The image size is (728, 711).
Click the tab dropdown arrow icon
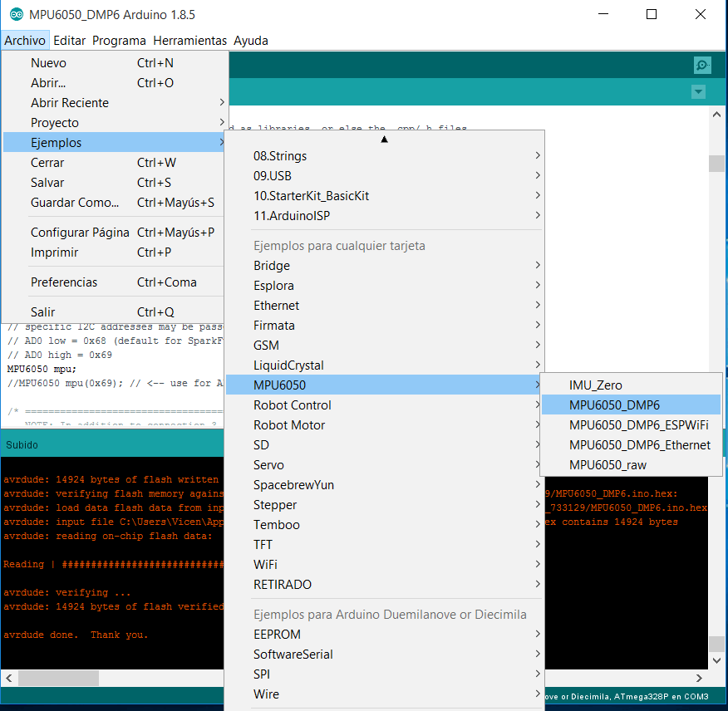coord(698,91)
